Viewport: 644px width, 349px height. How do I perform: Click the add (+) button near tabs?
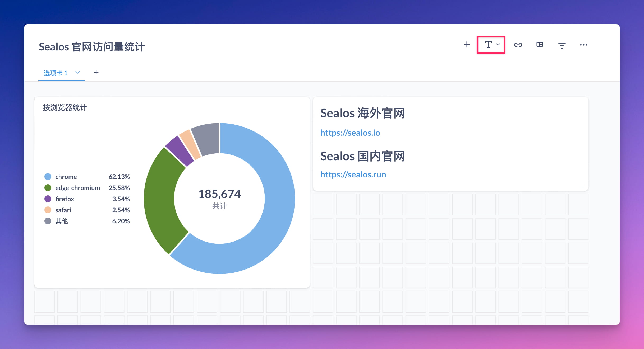pos(97,72)
